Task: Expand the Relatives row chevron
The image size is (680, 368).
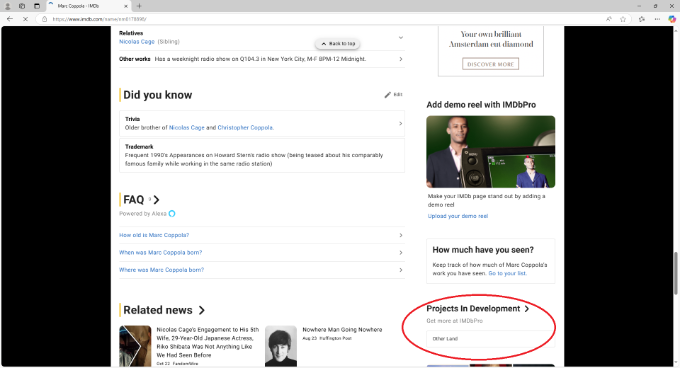Action: click(401, 37)
